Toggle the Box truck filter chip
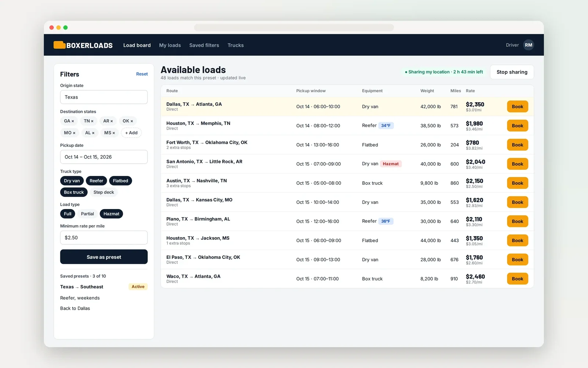 coord(74,192)
